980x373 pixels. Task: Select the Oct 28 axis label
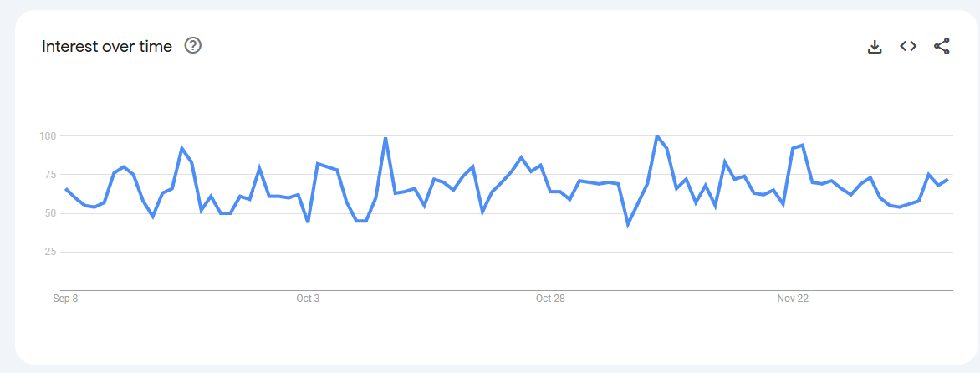point(549,299)
